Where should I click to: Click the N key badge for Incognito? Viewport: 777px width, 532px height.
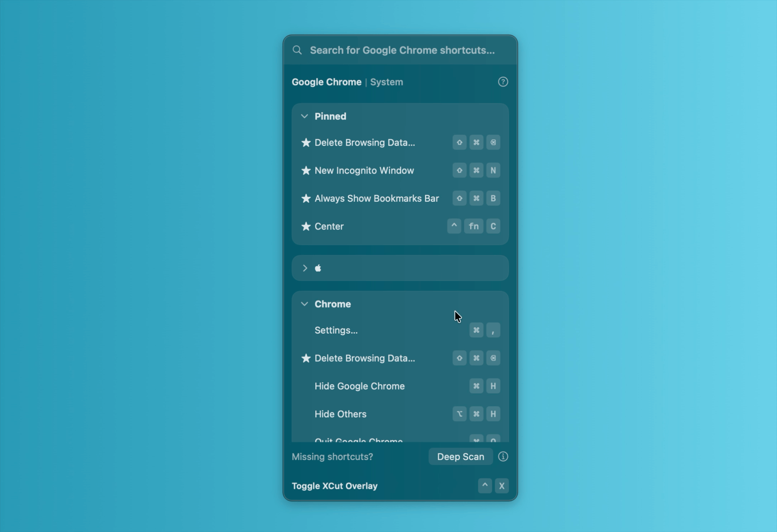pyautogui.click(x=493, y=171)
